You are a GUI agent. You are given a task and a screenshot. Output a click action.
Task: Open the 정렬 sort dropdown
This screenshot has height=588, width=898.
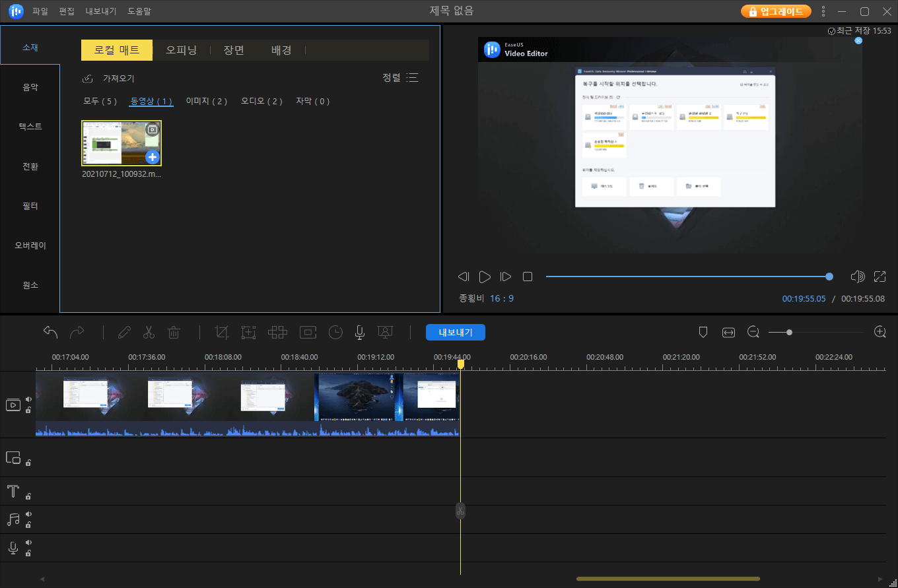[400, 78]
